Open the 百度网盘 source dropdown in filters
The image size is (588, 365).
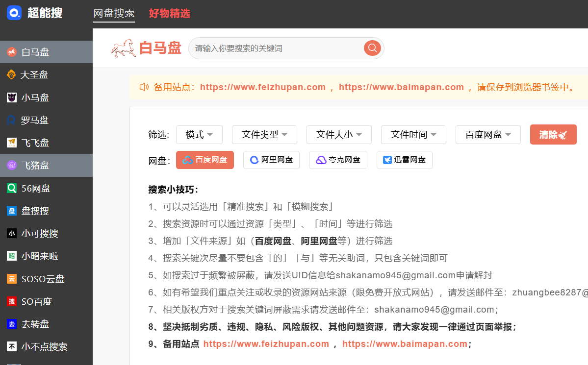point(488,135)
